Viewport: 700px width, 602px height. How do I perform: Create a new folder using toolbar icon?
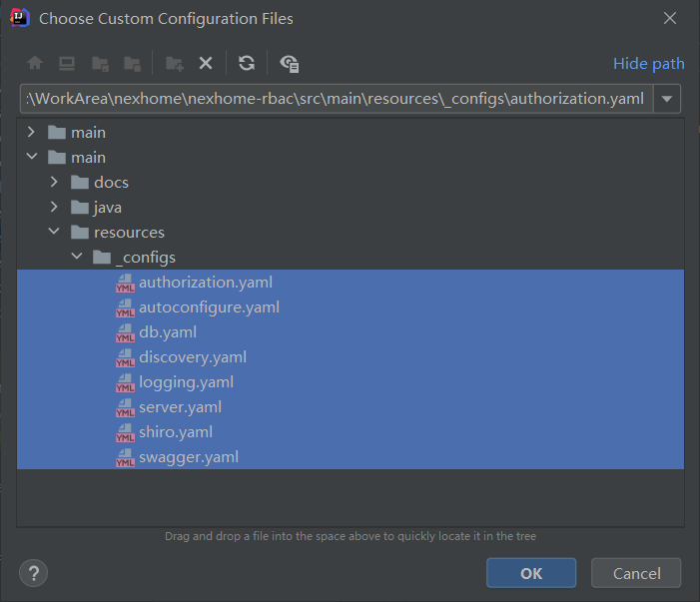pyautogui.click(x=174, y=64)
